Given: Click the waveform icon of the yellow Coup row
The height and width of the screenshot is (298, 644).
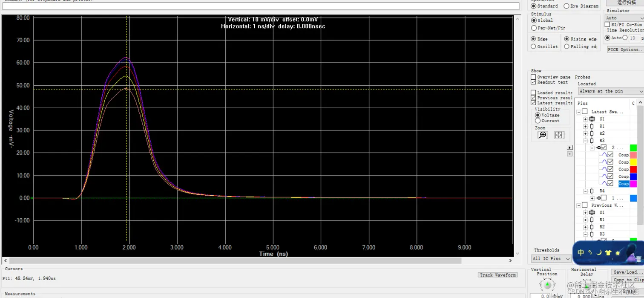Looking at the screenshot, I should click(604, 162).
